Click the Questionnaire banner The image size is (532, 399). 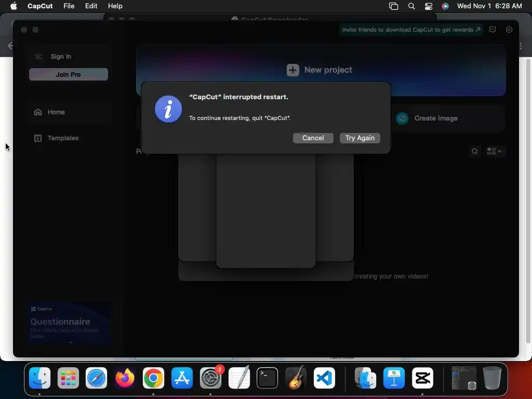[x=69, y=323]
